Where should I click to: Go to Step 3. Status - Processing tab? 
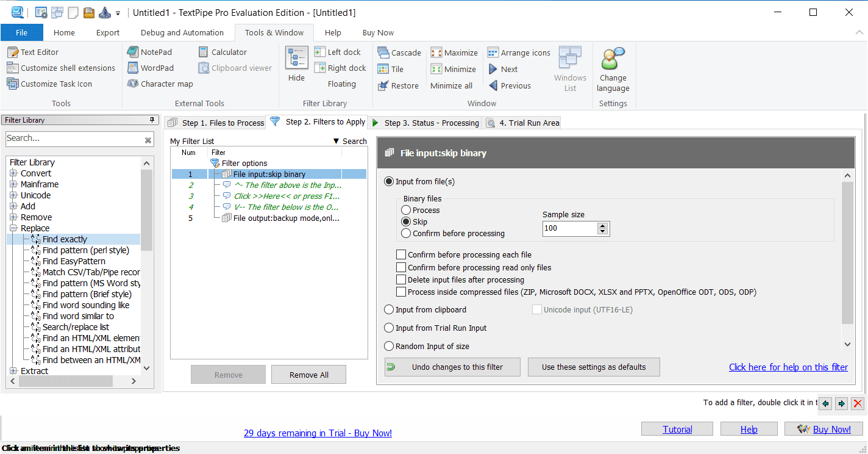tap(425, 123)
